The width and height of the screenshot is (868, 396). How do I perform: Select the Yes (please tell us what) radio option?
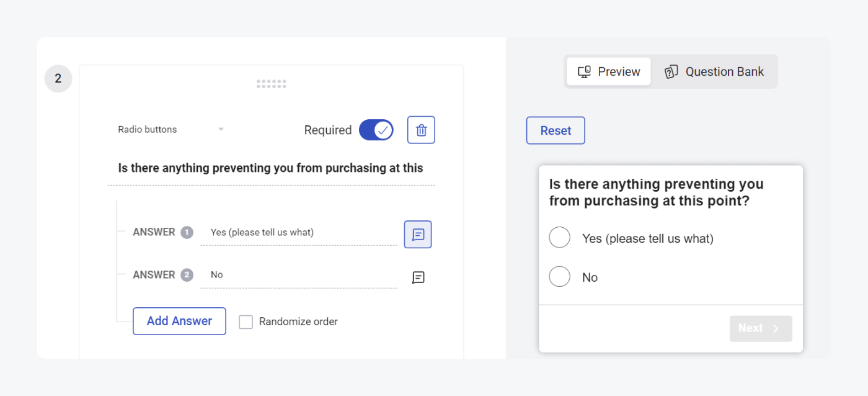559,237
